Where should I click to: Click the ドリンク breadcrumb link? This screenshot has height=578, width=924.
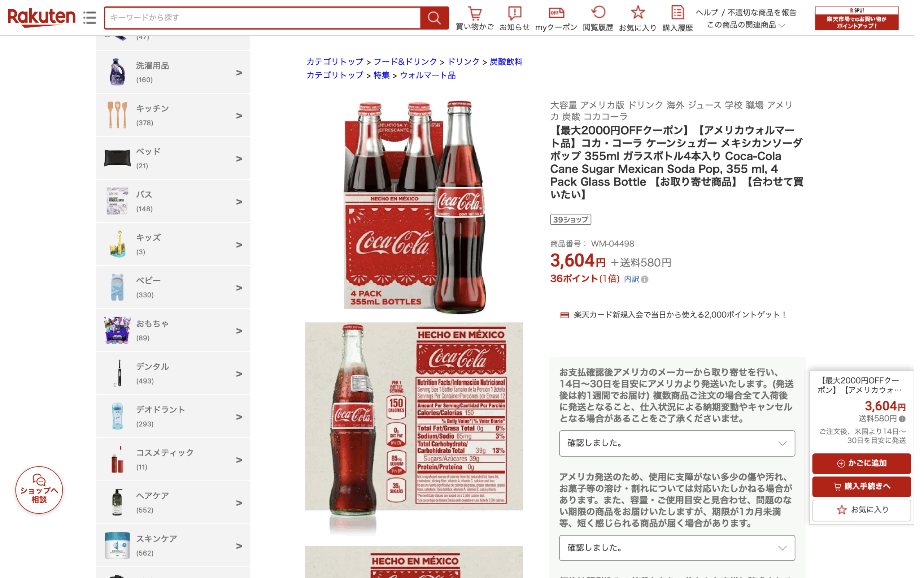click(x=463, y=62)
